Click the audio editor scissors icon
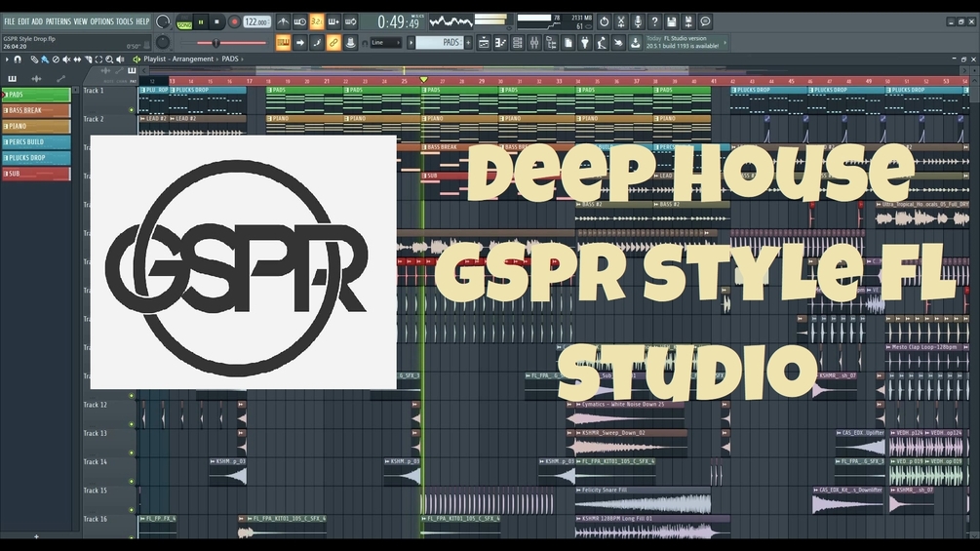 [x=621, y=21]
